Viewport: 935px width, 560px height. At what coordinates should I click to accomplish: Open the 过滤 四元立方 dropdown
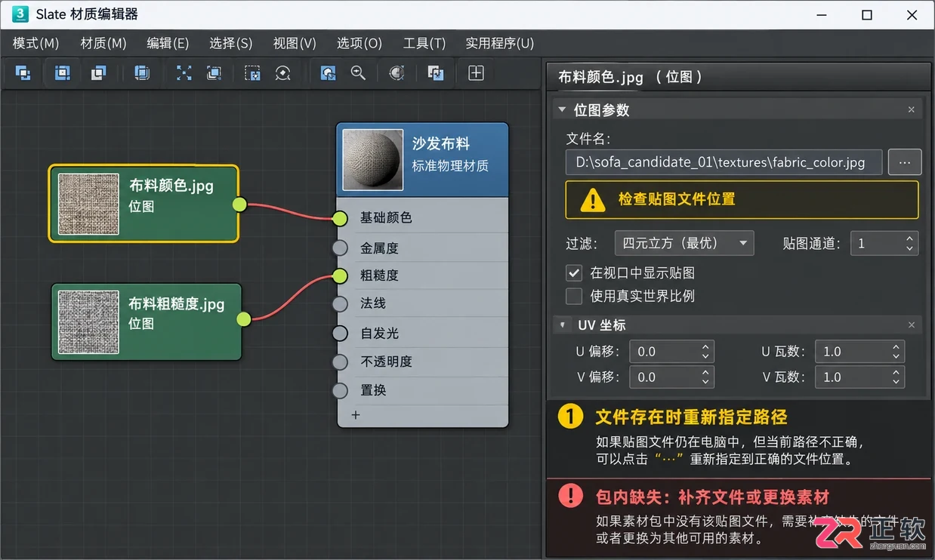pos(684,243)
